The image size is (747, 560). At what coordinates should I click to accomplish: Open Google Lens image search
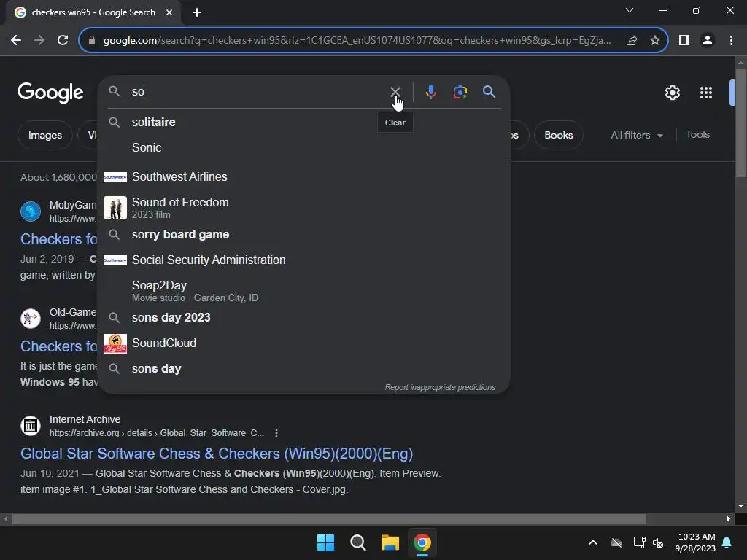click(x=460, y=91)
